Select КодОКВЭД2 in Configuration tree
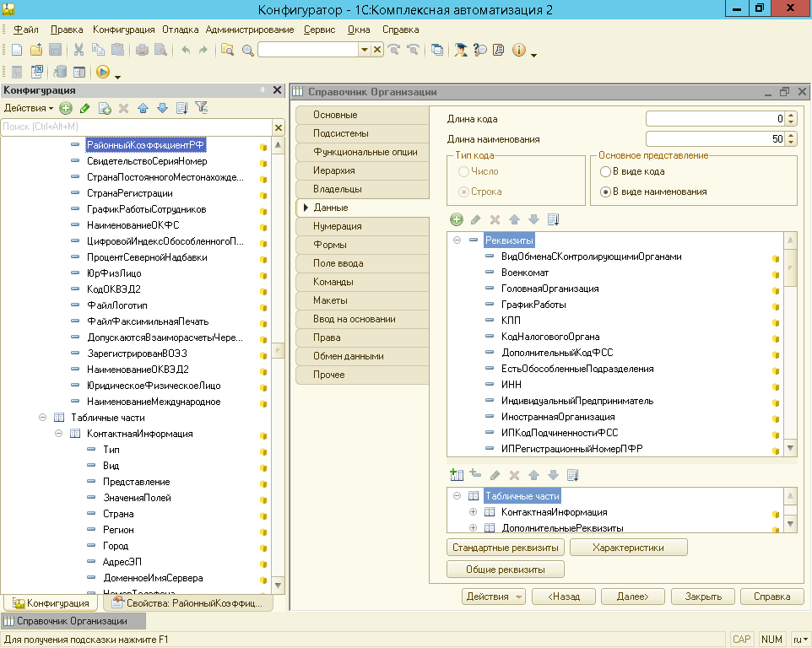812x648 pixels. pos(113,289)
